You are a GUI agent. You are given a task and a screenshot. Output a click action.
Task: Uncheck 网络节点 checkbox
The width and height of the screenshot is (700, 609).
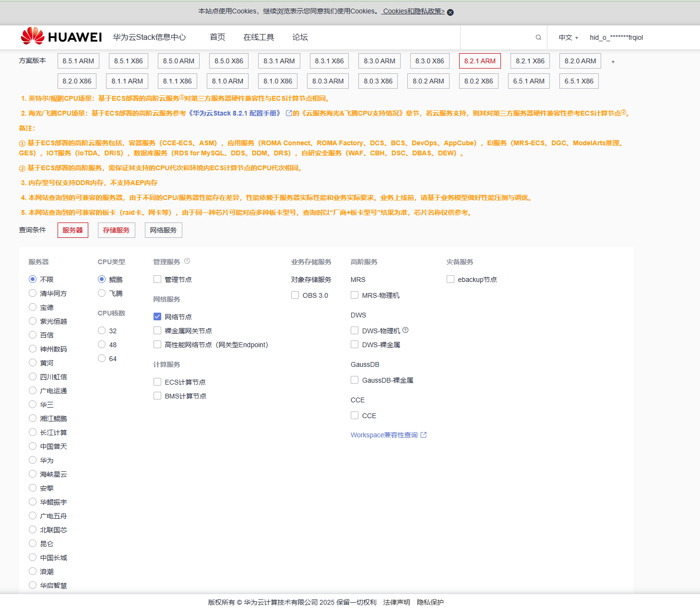pos(157,316)
